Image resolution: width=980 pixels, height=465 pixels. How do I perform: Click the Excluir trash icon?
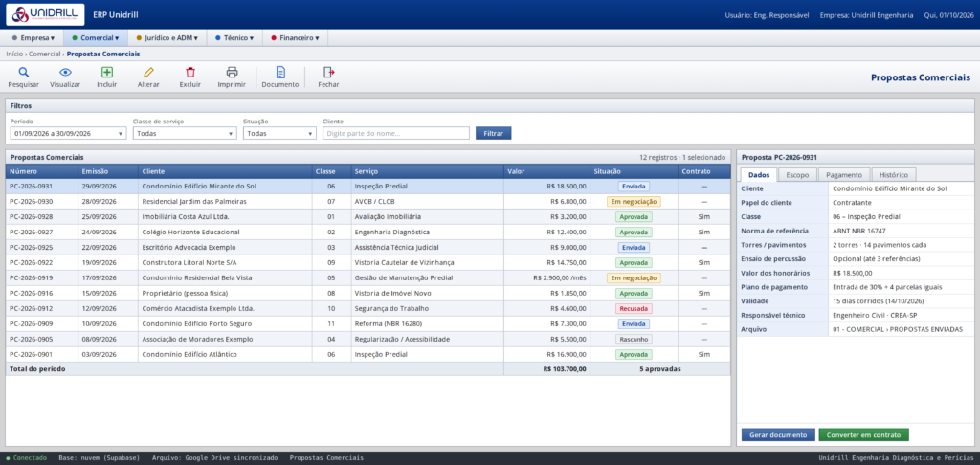pos(190,72)
